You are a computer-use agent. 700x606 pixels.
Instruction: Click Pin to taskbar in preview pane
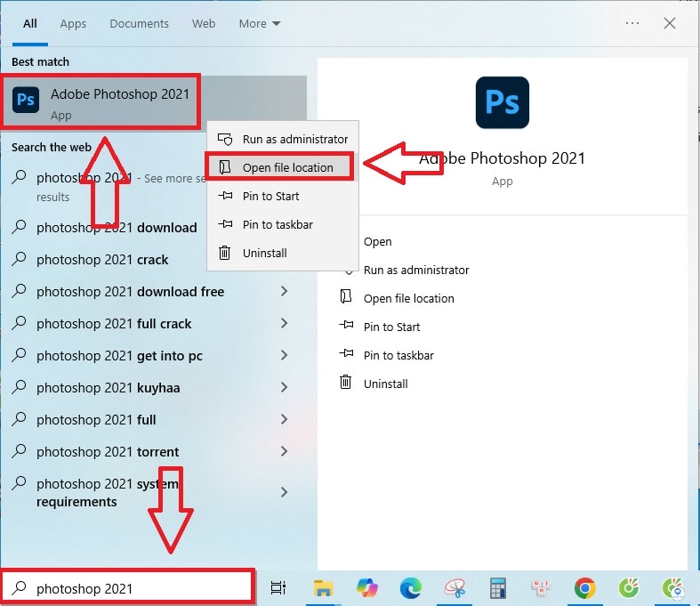(398, 355)
